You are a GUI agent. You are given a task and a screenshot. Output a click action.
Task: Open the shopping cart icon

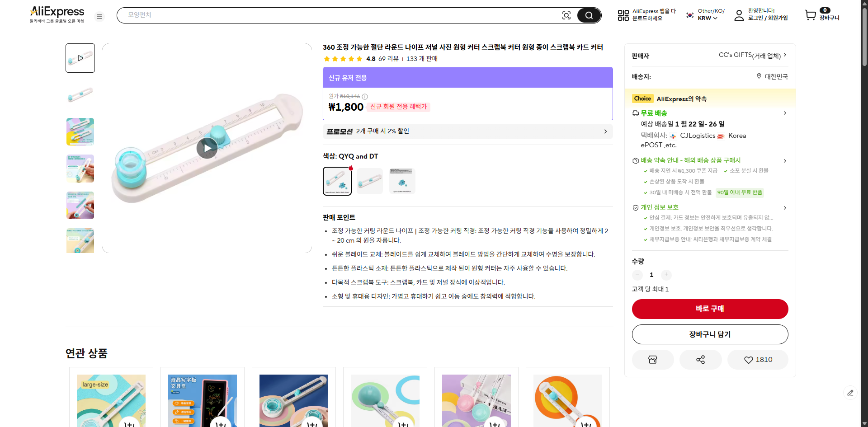(x=810, y=15)
